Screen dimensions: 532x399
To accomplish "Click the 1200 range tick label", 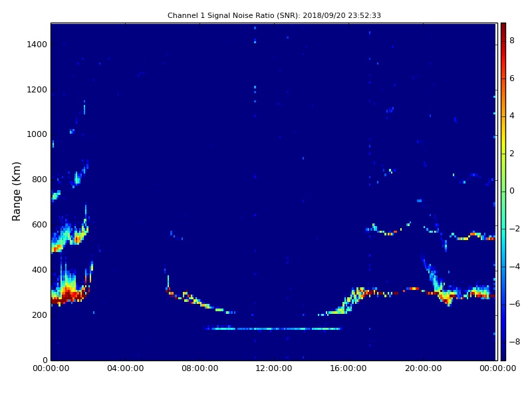I will tap(37, 90).
